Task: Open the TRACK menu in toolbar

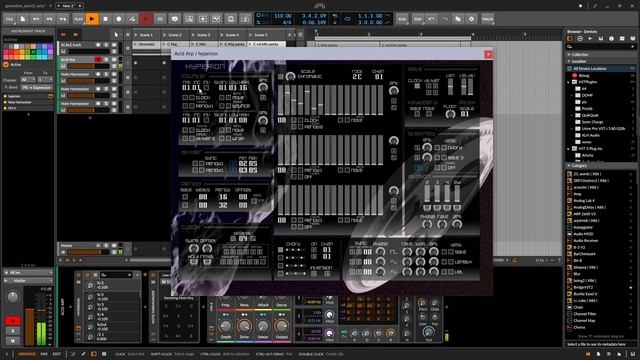Action: tap(487, 19)
